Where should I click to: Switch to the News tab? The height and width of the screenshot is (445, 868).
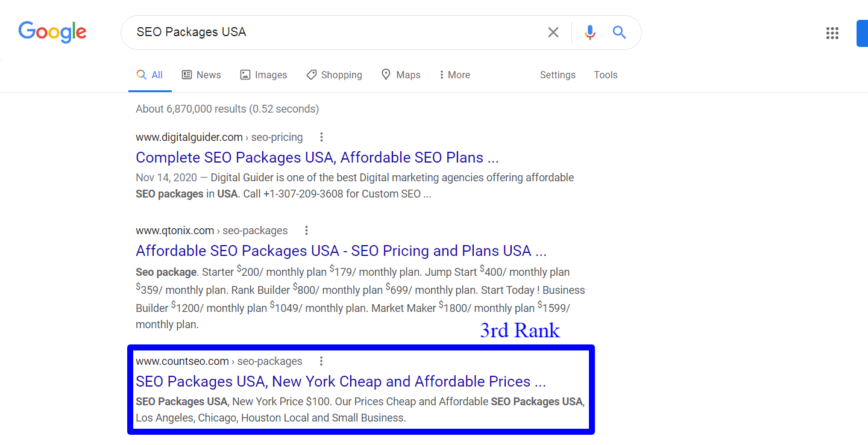tap(201, 75)
